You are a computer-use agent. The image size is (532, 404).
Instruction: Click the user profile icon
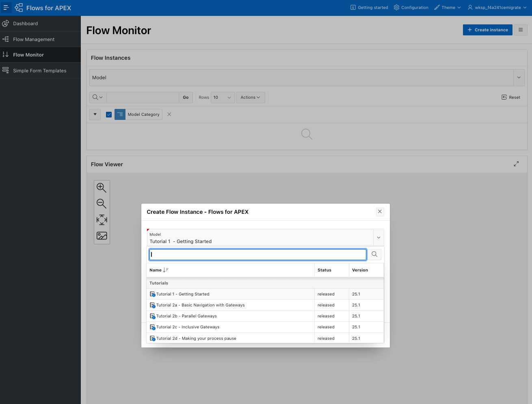pyautogui.click(x=470, y=7)
